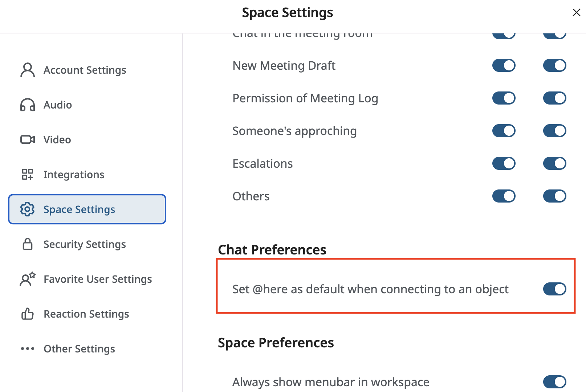Image resolution: width=586 pixels, height=392 pixels.
Task: Toggle the right Permission of Meeting Log switch
Action: [x=554, y=98]
